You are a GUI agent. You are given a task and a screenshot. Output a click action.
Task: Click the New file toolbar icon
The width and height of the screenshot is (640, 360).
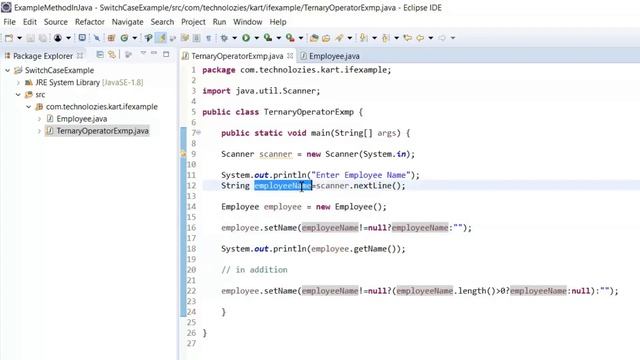[x=9, y=38]
